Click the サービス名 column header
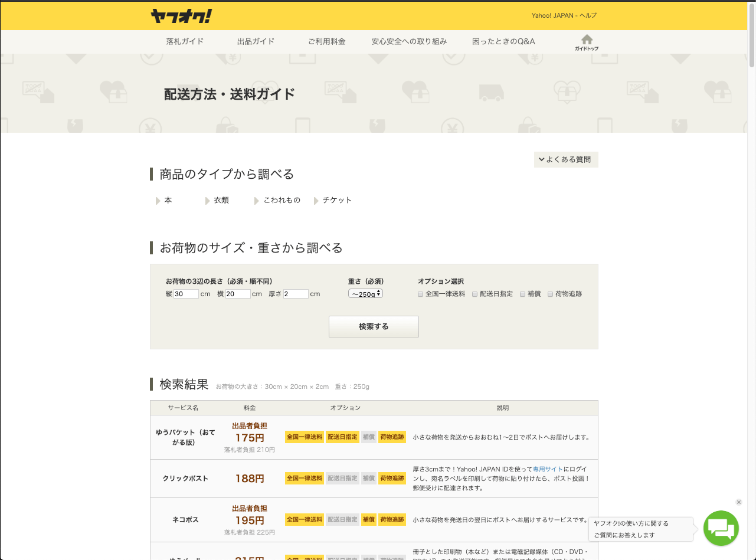 coord(183,408)
